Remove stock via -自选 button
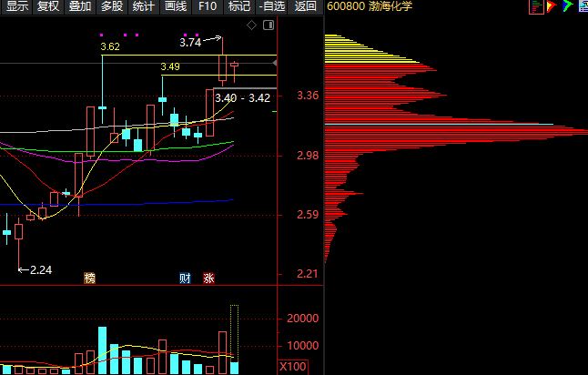 271,6
